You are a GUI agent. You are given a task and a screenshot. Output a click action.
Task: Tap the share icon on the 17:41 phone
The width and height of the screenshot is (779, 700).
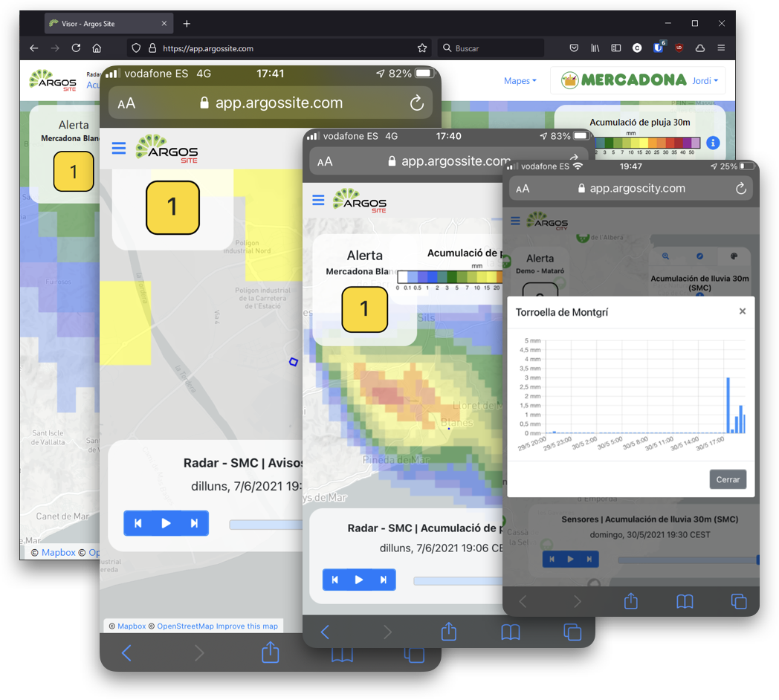[271, 652]
